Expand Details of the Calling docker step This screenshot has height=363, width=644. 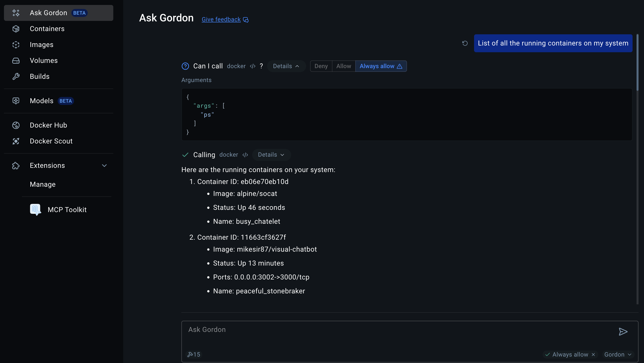tap(271, 155)
